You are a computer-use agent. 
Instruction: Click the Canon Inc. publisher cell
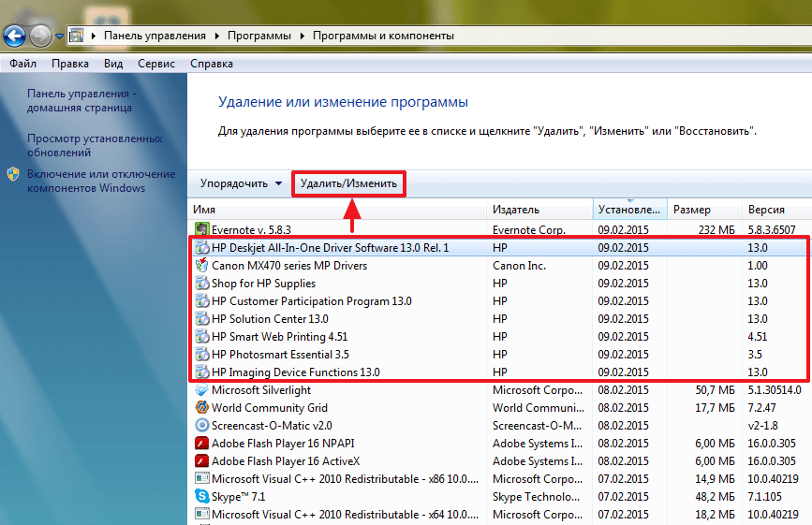(x=519, y=266)
